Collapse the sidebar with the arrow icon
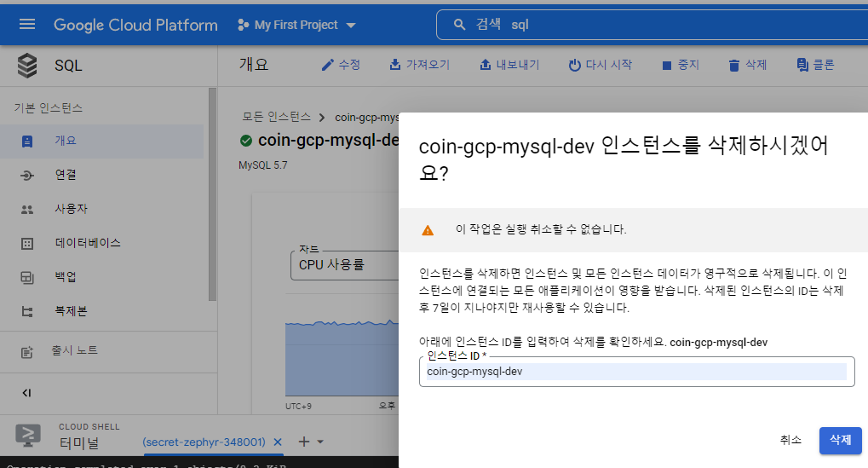This screenshot has width=868, height=468. pos(26,393)
